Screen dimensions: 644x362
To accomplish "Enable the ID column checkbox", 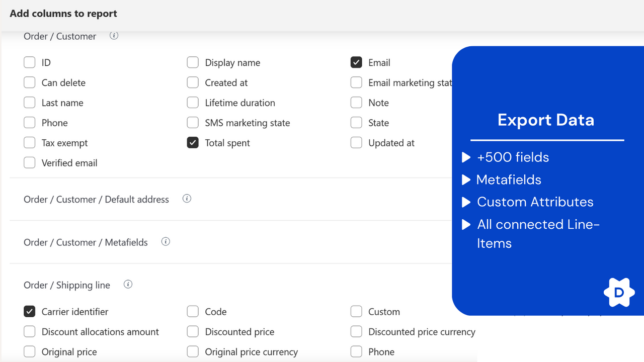I will pos(29,62).
